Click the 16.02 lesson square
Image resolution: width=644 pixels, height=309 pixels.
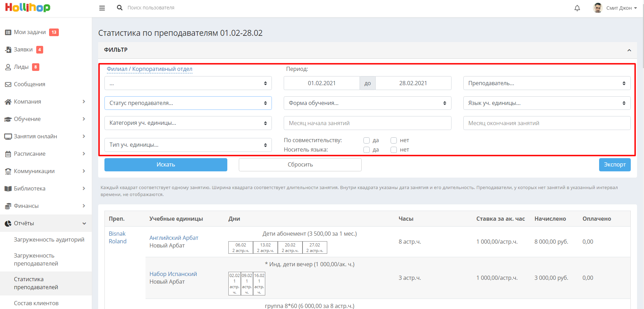(259, 284)
